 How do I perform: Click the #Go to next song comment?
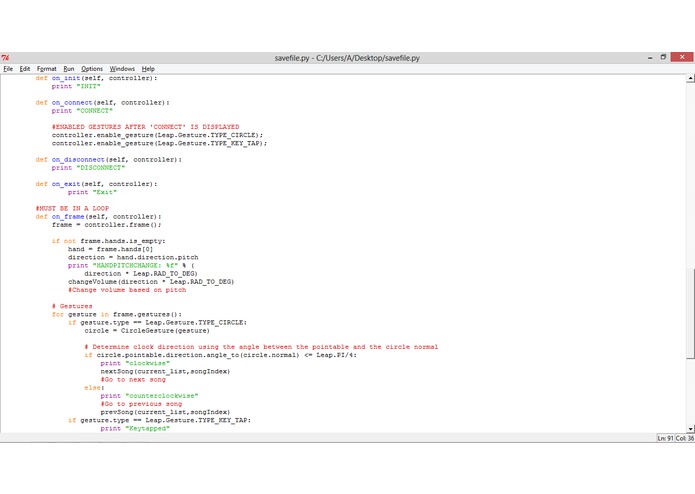[x=133, y=380]
